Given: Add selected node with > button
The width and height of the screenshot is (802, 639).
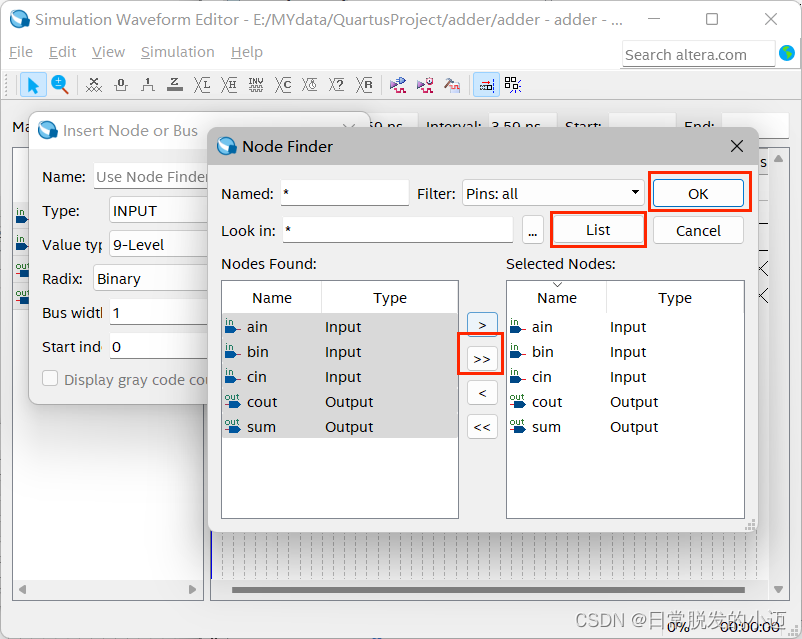Looking at the screenshot, I should click(x=482, y=324).
